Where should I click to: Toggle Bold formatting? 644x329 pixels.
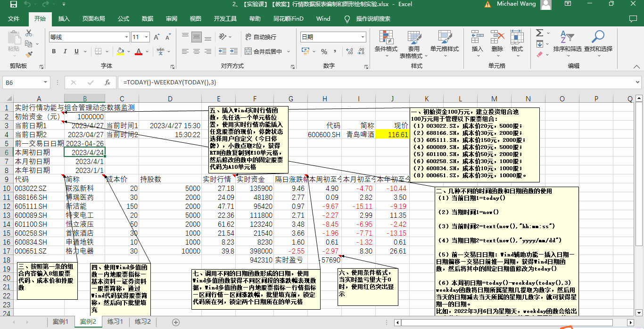(54, 51)
